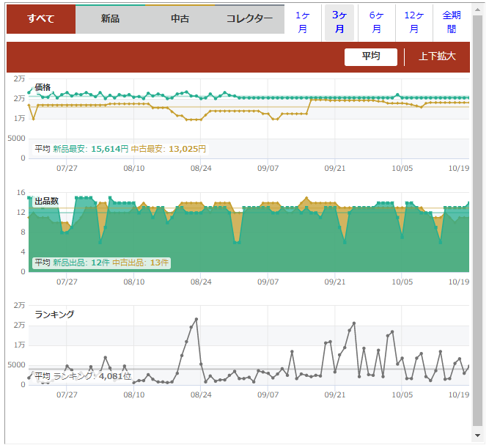489x448 pixels.
Task: Click the ranking peak point near 08/24
Action: [x=196, y=319]
